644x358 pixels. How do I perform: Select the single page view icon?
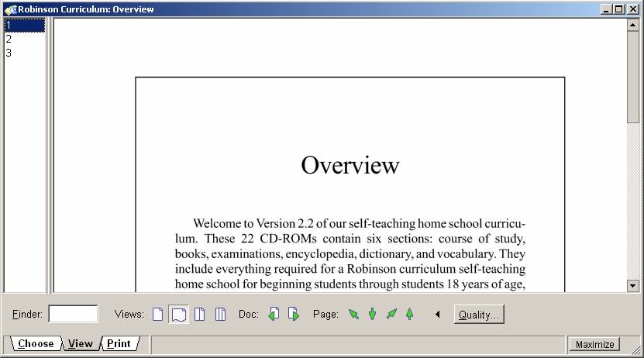point(158,315)
